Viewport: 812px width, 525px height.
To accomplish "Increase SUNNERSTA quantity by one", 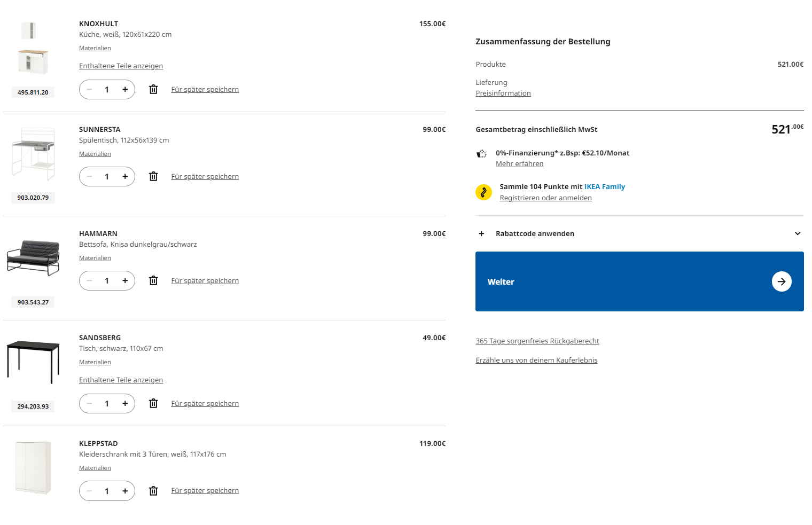I will pyautogui.click(x=125, y=176).
